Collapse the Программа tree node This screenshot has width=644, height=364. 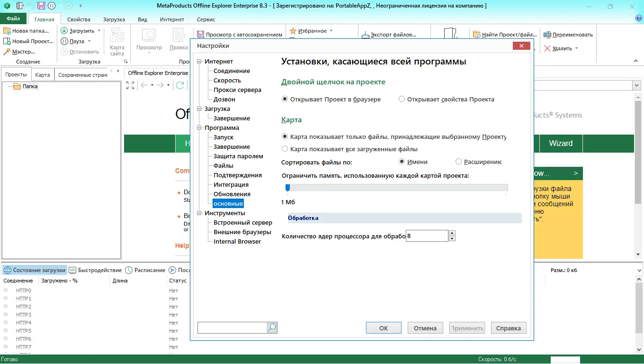pyautogui.click(x=200, y=128)
